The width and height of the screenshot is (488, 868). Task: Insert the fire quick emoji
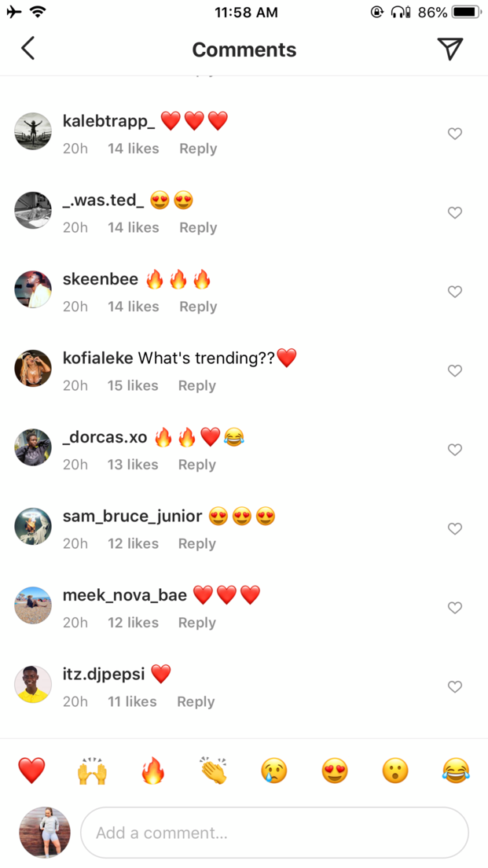click(x=152, y=770)
